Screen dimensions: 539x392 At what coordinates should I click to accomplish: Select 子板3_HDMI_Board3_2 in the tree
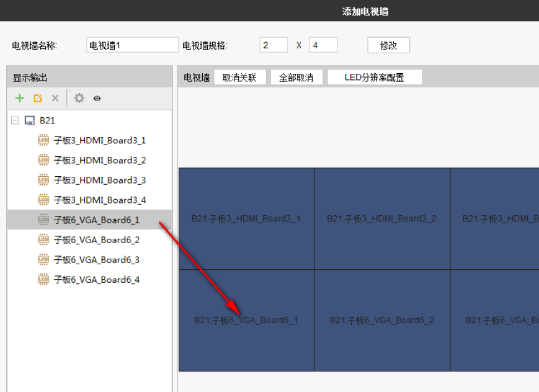tap(99, 160)
